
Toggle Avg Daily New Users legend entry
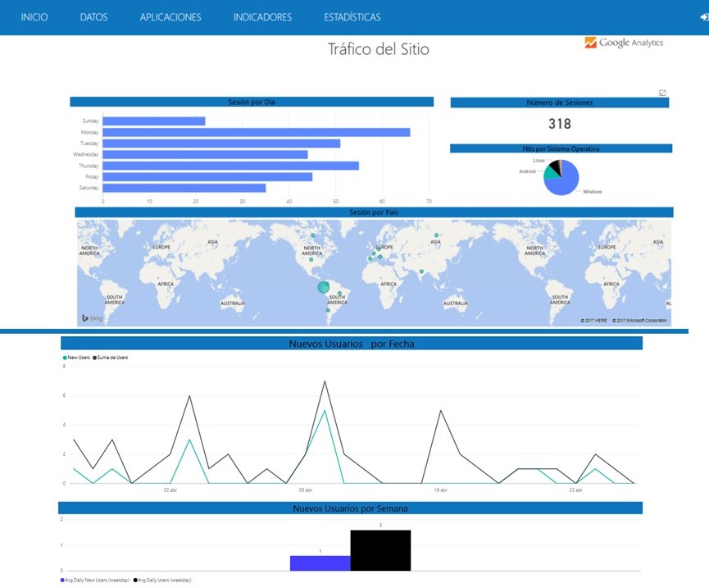[92, 580]
